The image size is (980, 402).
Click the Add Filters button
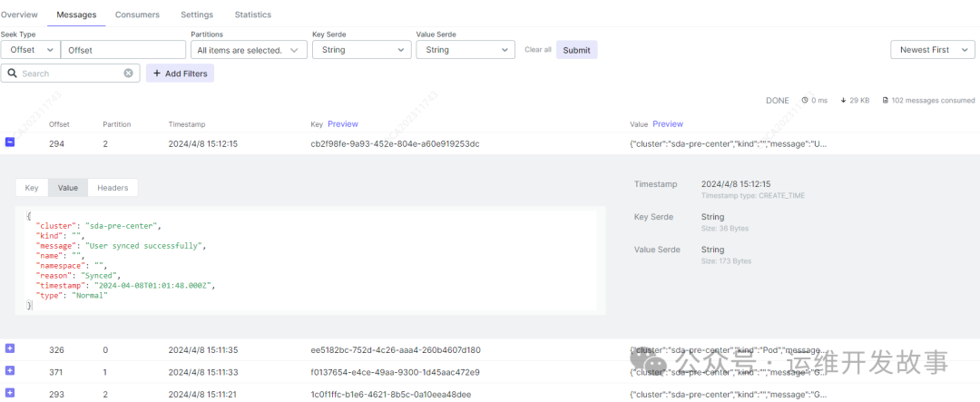point(180,74)
